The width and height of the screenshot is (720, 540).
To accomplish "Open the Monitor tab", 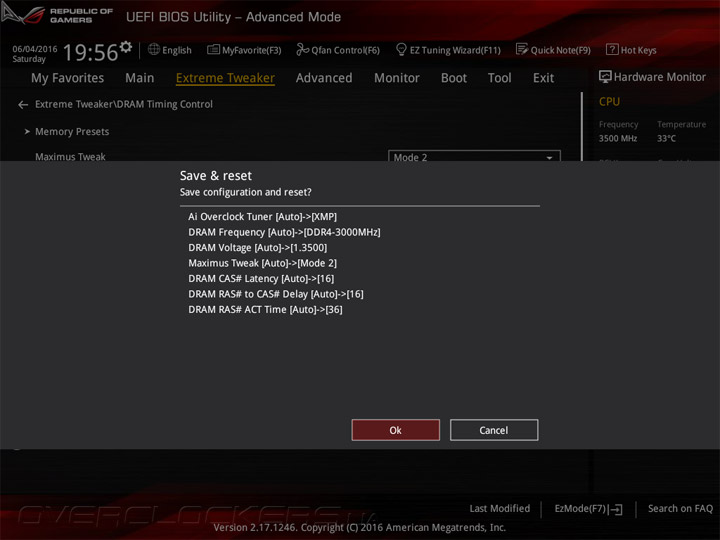I will [397, 78].
